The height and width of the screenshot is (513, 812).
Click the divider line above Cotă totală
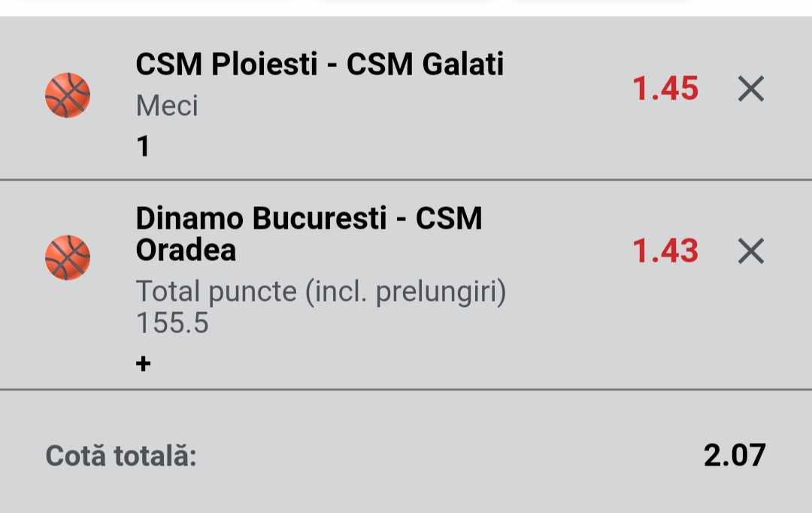click(406, 390)
